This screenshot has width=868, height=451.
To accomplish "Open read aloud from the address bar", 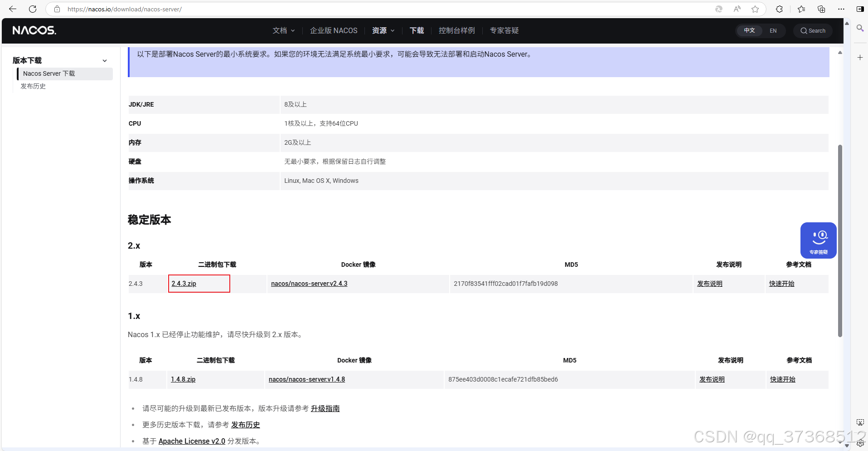I will 737,9.
